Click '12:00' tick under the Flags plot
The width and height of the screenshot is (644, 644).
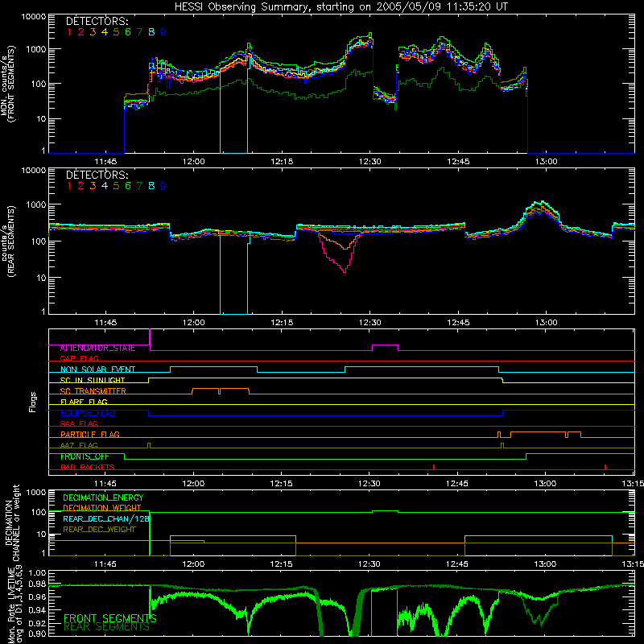193,484
